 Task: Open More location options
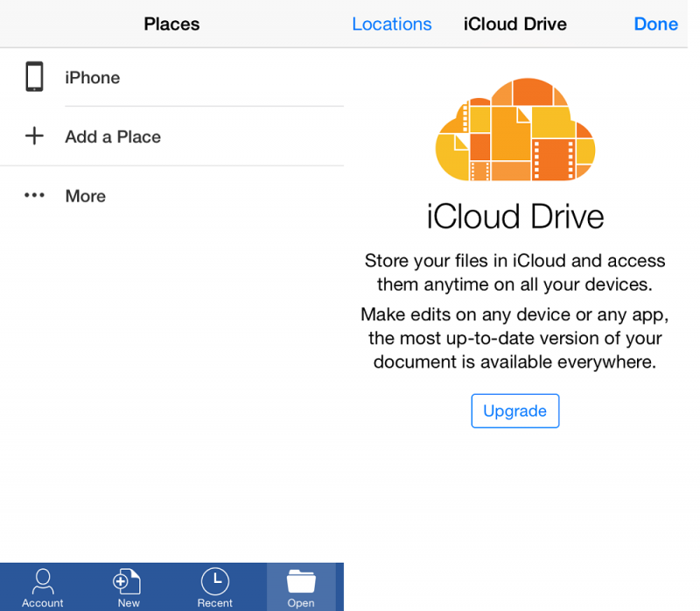coord(85,195)
